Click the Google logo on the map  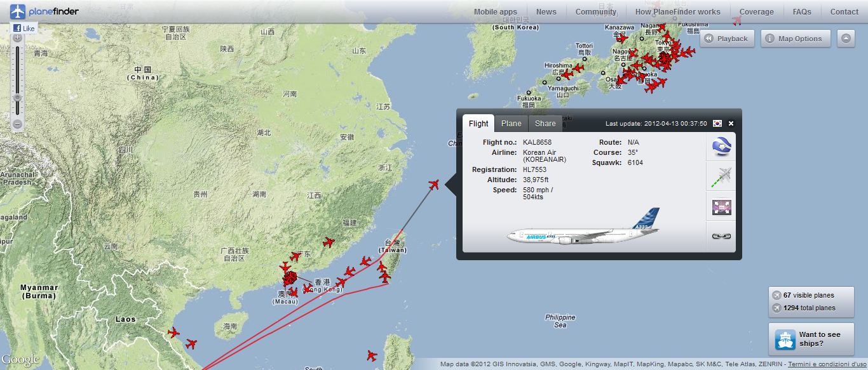[20, 360]
